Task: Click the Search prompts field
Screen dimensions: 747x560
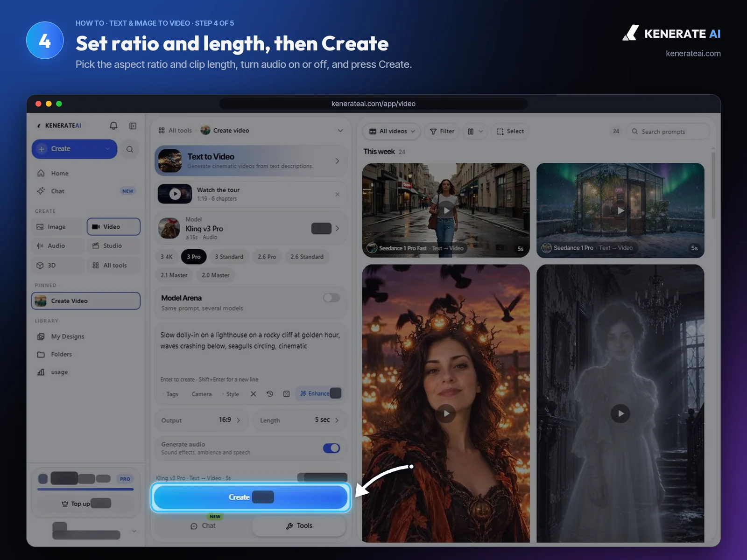Action: (668, 132)
